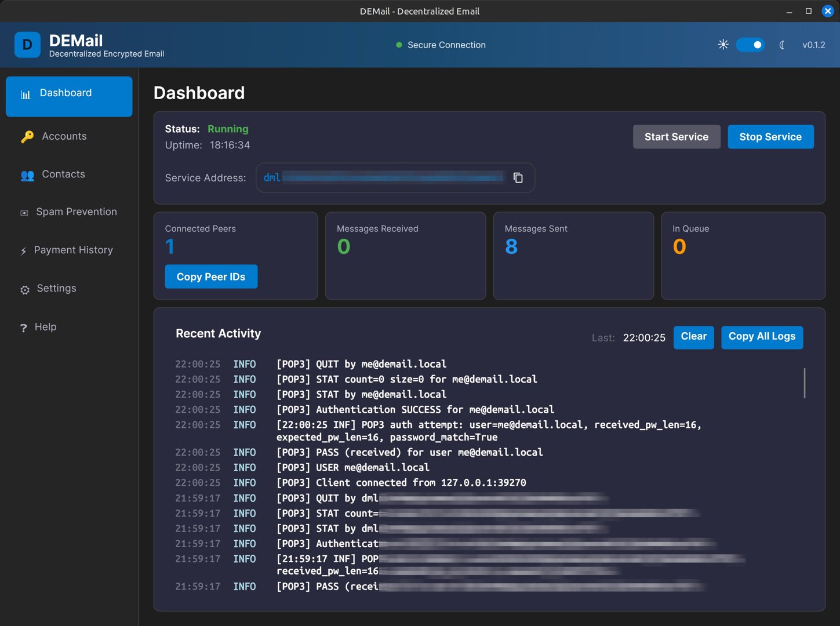Copy all logs to clipboard
The image size is (840, 626).
coord(761,337)
